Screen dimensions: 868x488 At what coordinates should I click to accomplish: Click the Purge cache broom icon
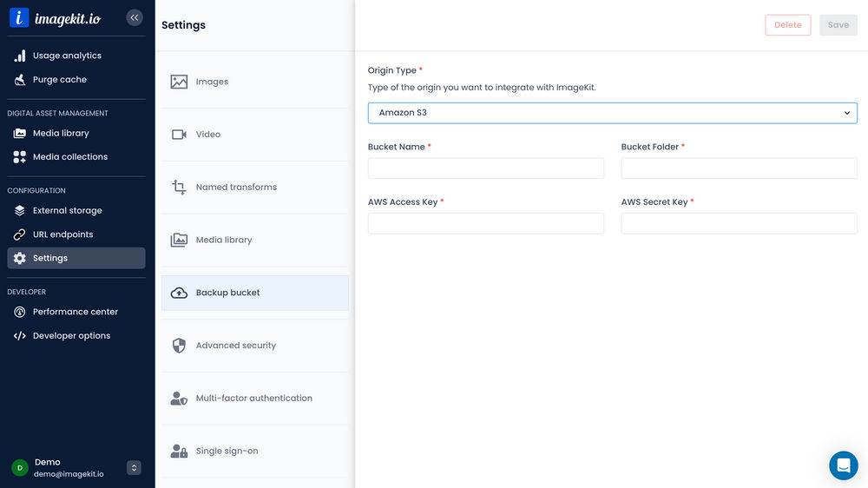19,80
